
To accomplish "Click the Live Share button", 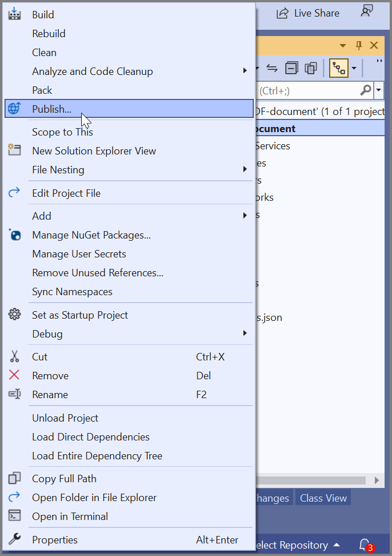I will click(x=308, y=13).
